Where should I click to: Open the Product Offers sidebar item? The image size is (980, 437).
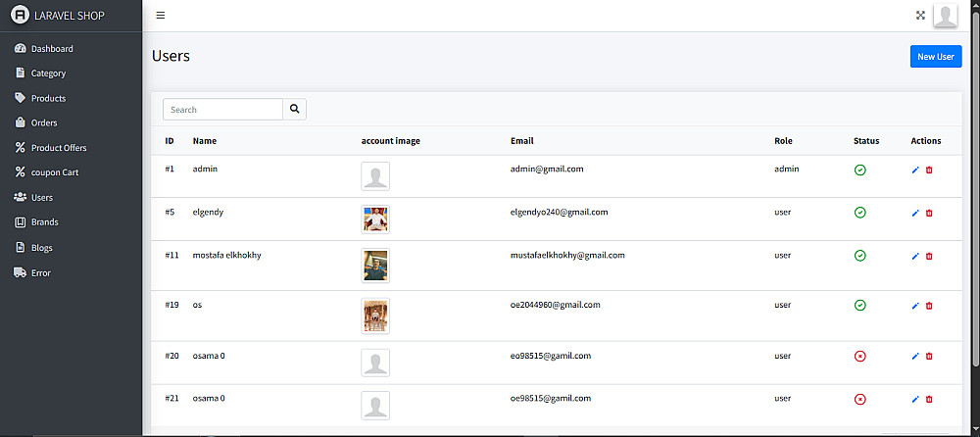tap(59, 148)
